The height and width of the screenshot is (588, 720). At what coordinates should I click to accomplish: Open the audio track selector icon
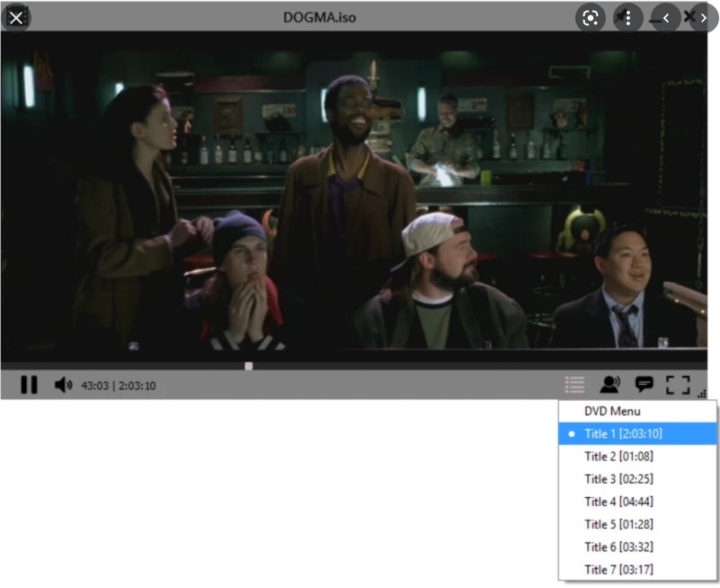pyautogui.click(x=609, y=385)
